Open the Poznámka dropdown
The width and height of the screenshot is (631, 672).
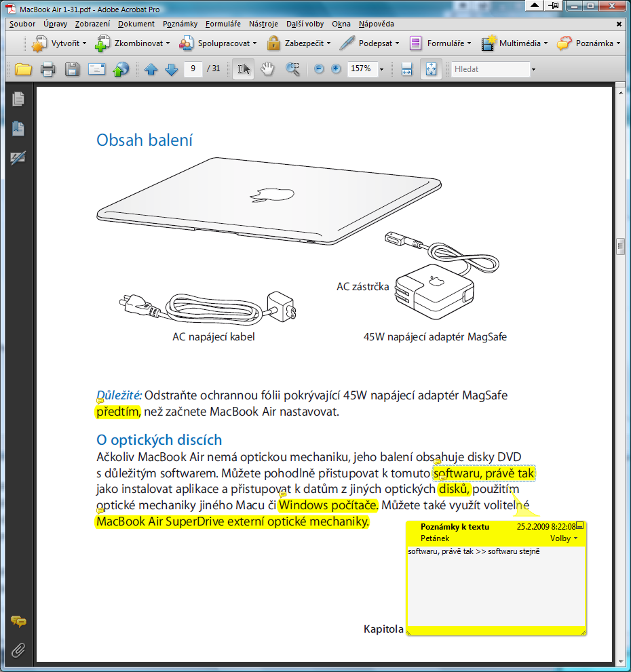point(588,43)
